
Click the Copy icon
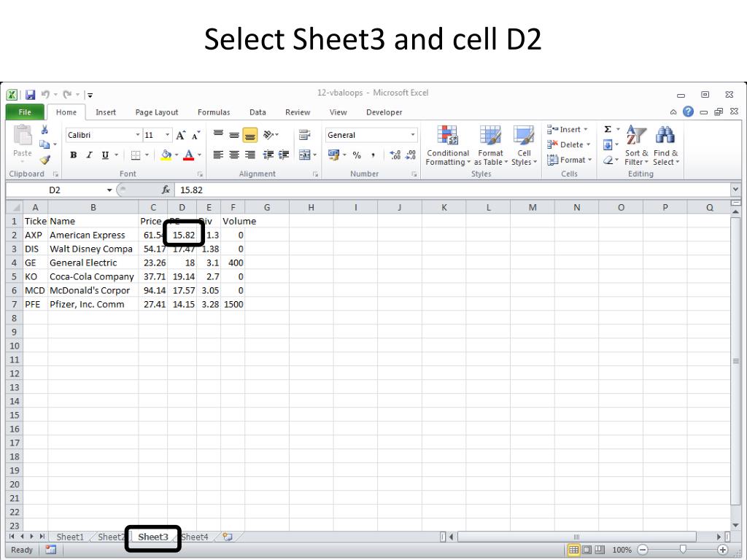(x=44, y=144)
